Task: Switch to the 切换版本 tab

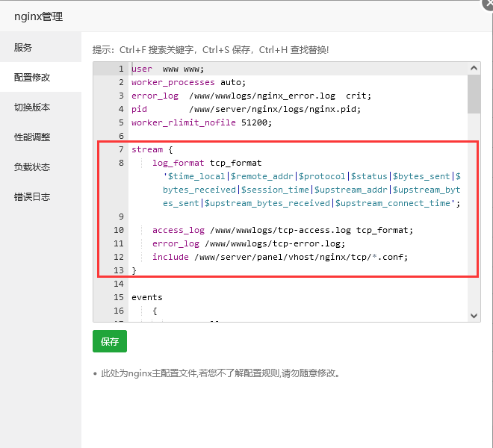Action: click(x=40, y=108)
